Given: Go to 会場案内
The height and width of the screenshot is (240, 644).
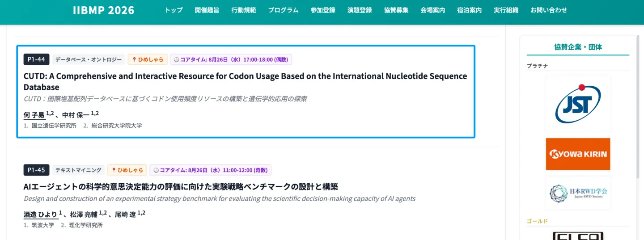Looking at the screenshot, I should pos(433,10).
